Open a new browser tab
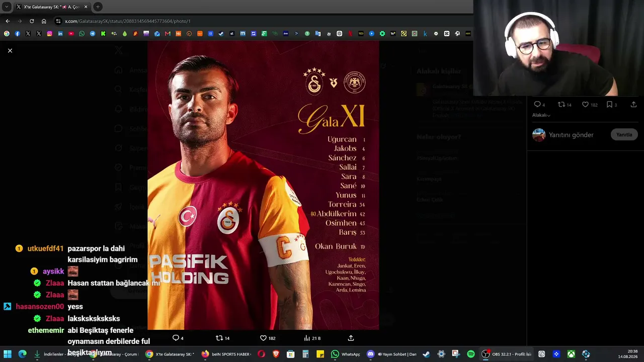 (x=98, y=7)
